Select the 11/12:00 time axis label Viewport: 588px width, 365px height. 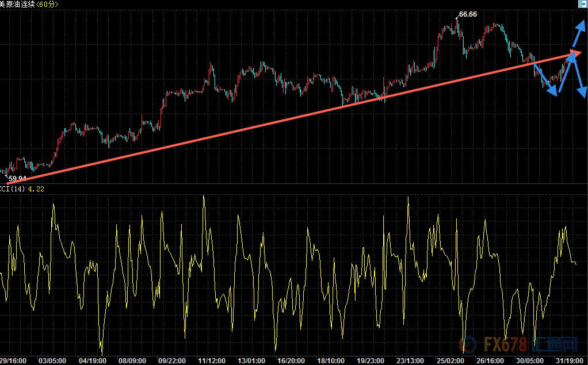211,360
